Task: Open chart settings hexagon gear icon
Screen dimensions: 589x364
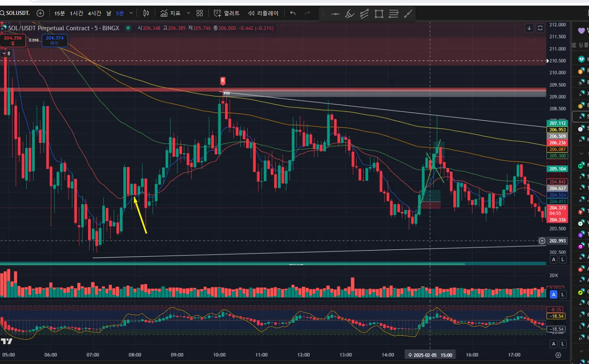Action: pyautogui.click(x=558, y=355)
